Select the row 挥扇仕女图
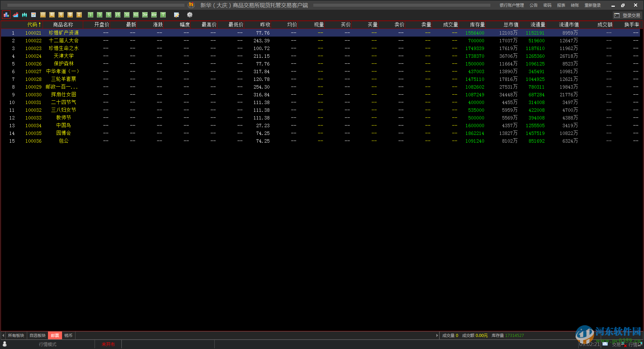 320,95
